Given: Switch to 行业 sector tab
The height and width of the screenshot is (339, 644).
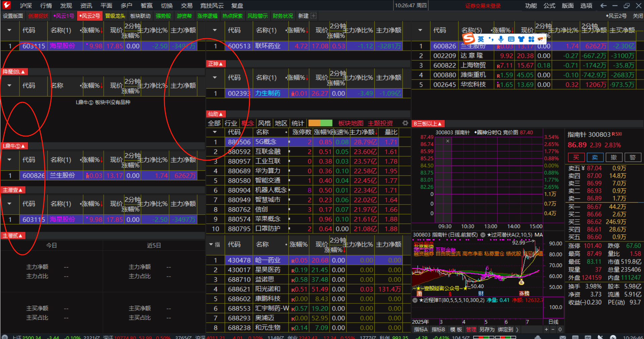Looking at the screenshot, I should (x=230, y=123).
